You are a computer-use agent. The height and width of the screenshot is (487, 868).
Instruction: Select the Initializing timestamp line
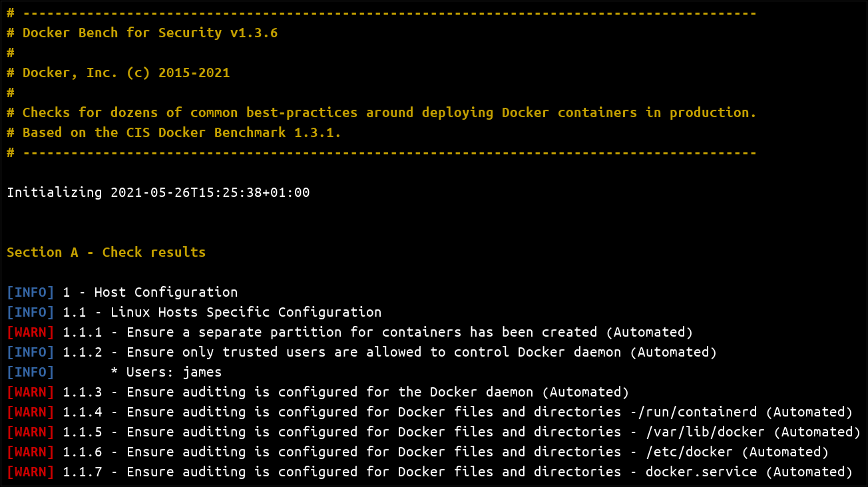[x=158, y=192]
